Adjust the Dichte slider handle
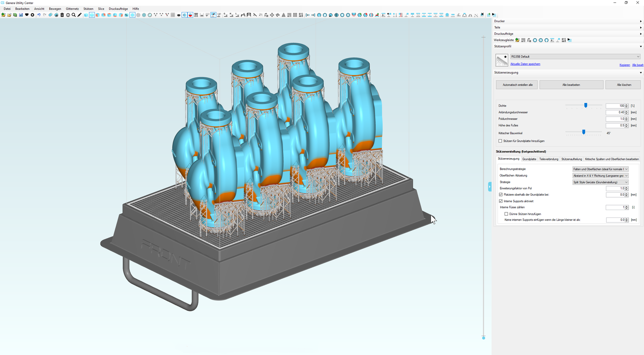 tap(586, 105)
